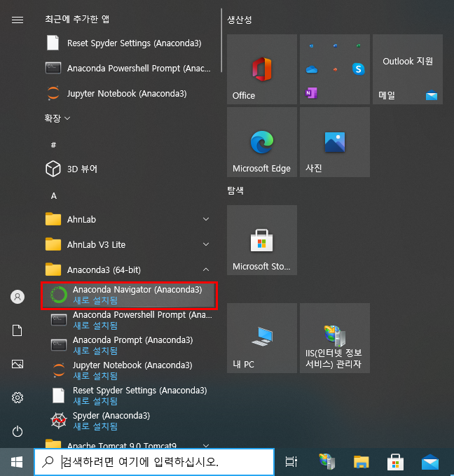Launch Spyder (Anaconda3)
Image resolution: width=454 pixels, height=476 pixels.
128,421
